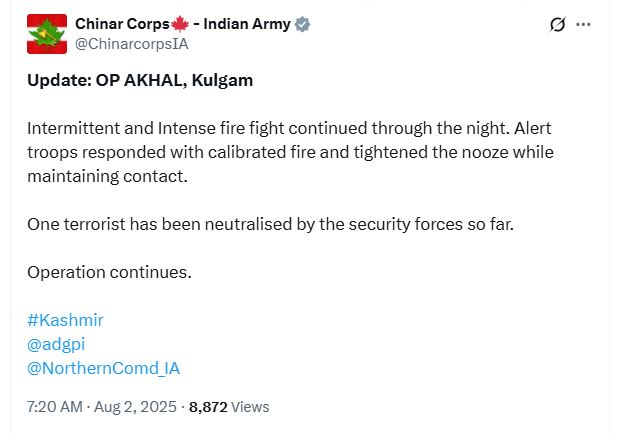Open Grok actions icon on the post
This screenshot has width=620, height=434.
tap(558, 25)
